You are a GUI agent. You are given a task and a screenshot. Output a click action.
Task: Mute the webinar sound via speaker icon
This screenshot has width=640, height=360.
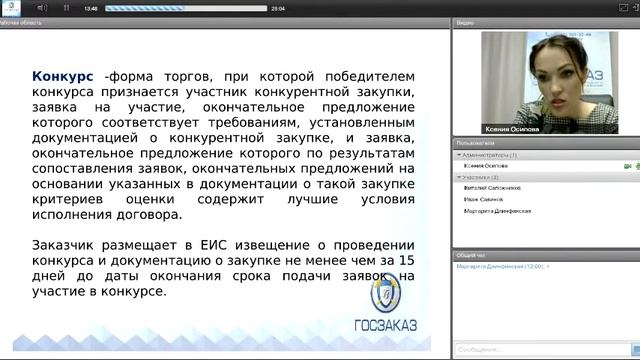(x=42, y=8)
